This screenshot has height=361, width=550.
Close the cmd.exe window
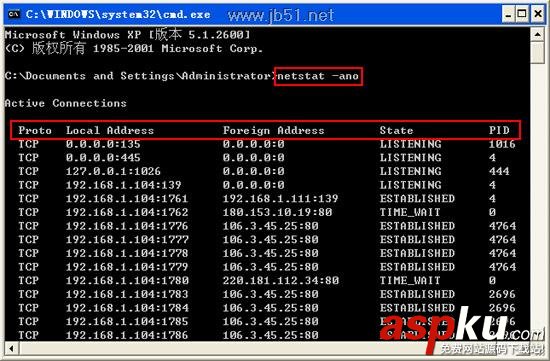pyautogui.click(x=538, y=14)
